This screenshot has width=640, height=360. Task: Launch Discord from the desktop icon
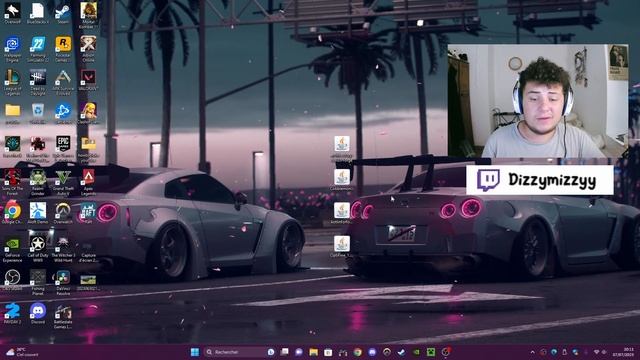point(38,313)
